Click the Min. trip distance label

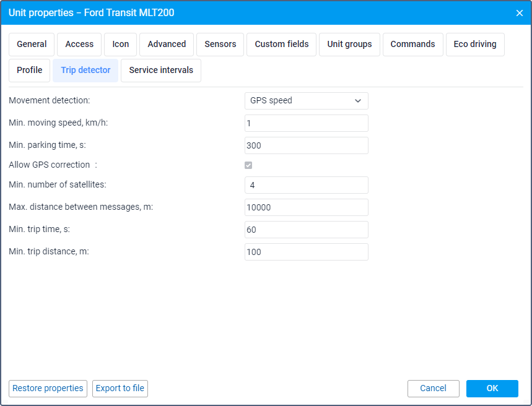click(x=49, y=251)
